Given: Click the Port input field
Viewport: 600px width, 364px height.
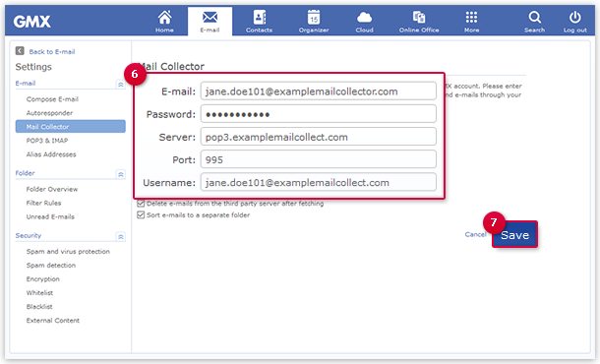Looking at the screenshot, I should (x=319, y=159).
